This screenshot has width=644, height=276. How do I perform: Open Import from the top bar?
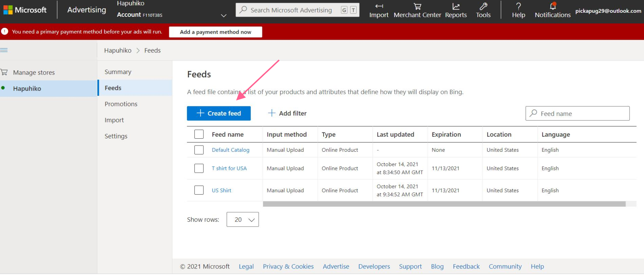pyautogui.click(x=379, y=10)
